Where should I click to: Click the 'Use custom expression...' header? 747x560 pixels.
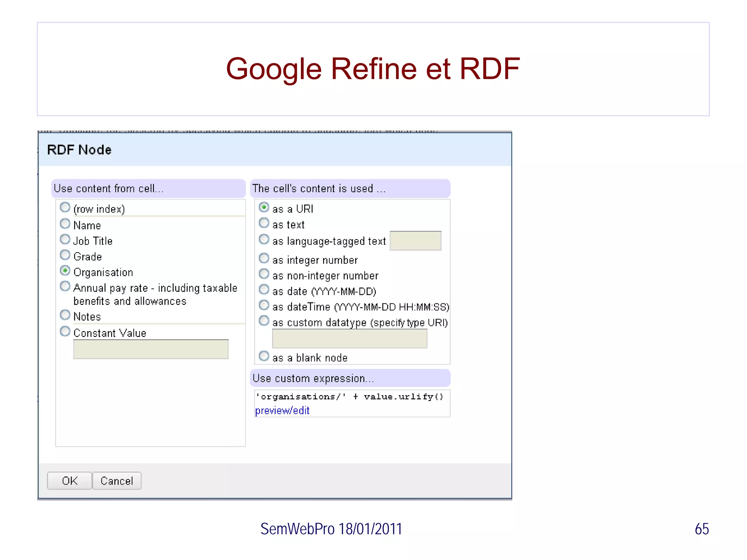(x=350, y=378)
